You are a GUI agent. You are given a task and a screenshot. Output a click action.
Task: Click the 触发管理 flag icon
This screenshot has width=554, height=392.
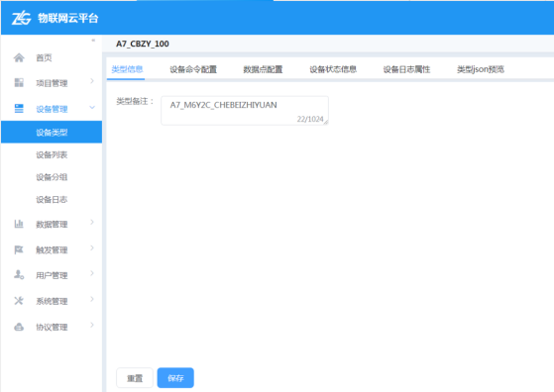[x=19, y=249]
